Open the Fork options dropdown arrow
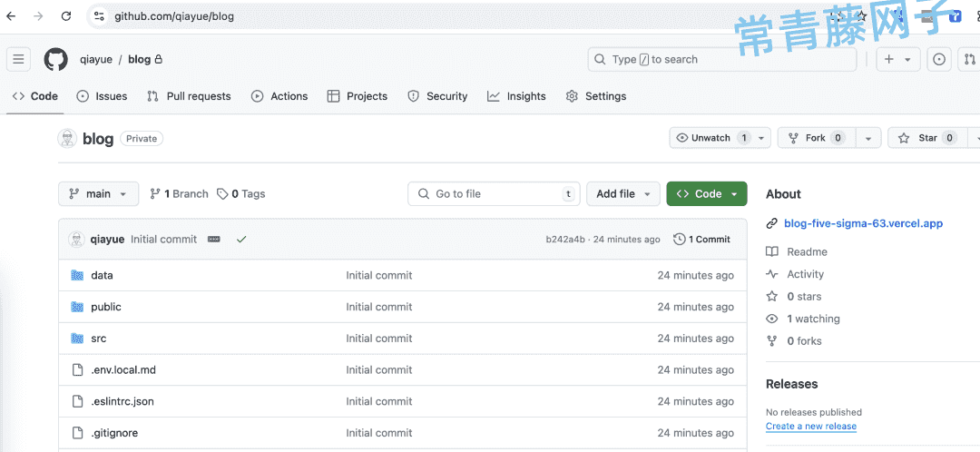Screen dimensions: 980x452 click(868, 138)
